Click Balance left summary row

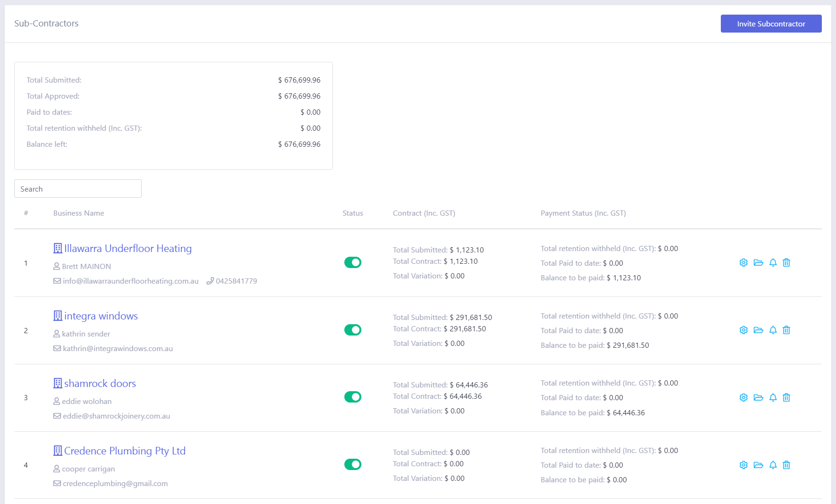[x=173, y=144]
